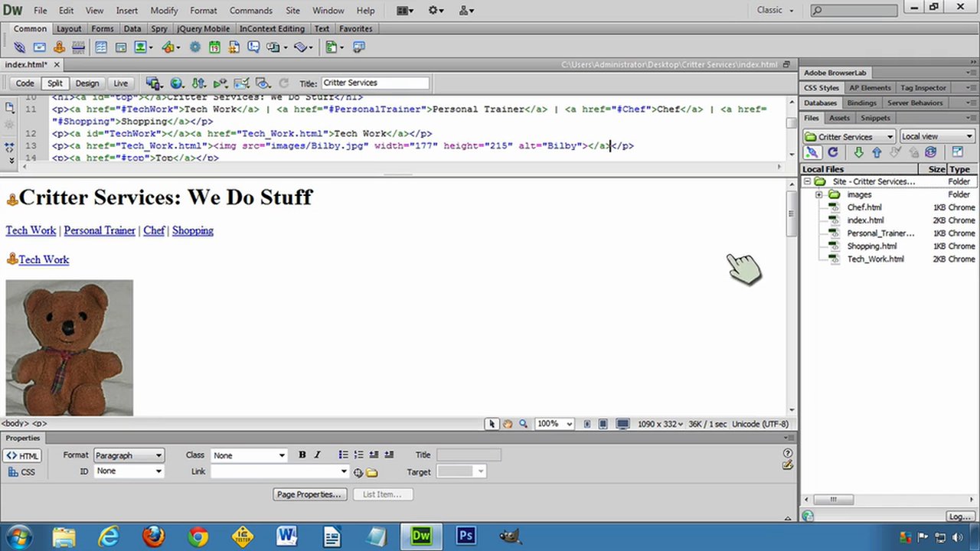This screenshot has width=980, height=551.
Task: Select the Synchronize icon in Files panel
Action: [930, 152]
